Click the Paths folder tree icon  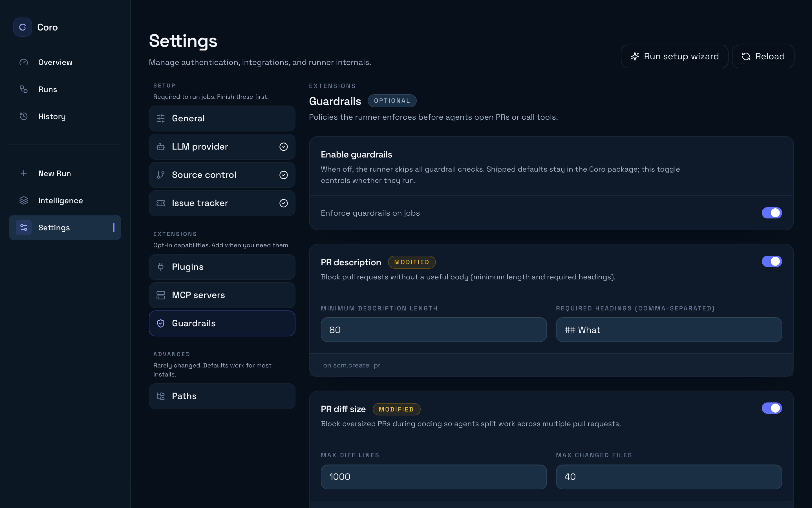coord(161,396)
